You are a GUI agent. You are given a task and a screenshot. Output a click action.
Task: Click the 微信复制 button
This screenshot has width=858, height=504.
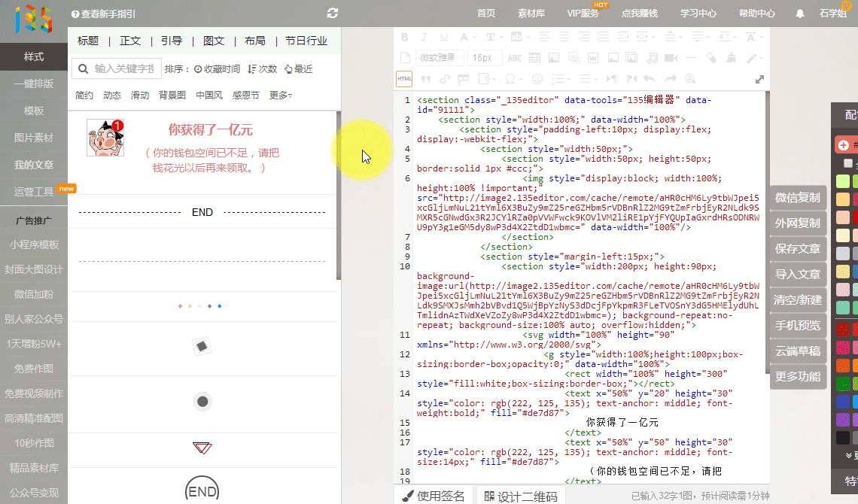[x=798, y=198]
